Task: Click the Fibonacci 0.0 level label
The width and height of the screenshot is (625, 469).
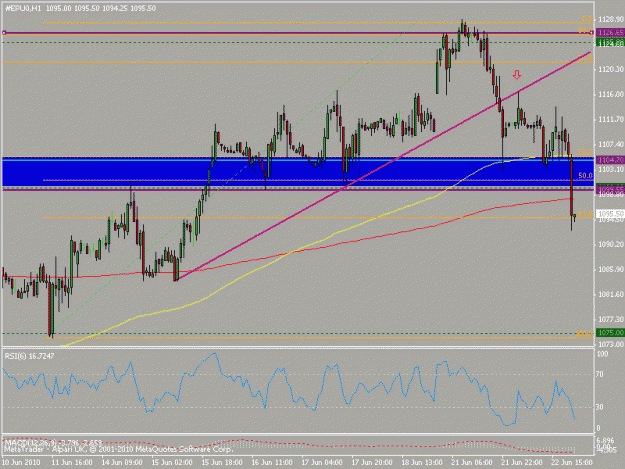Action: tap(587, 19)
